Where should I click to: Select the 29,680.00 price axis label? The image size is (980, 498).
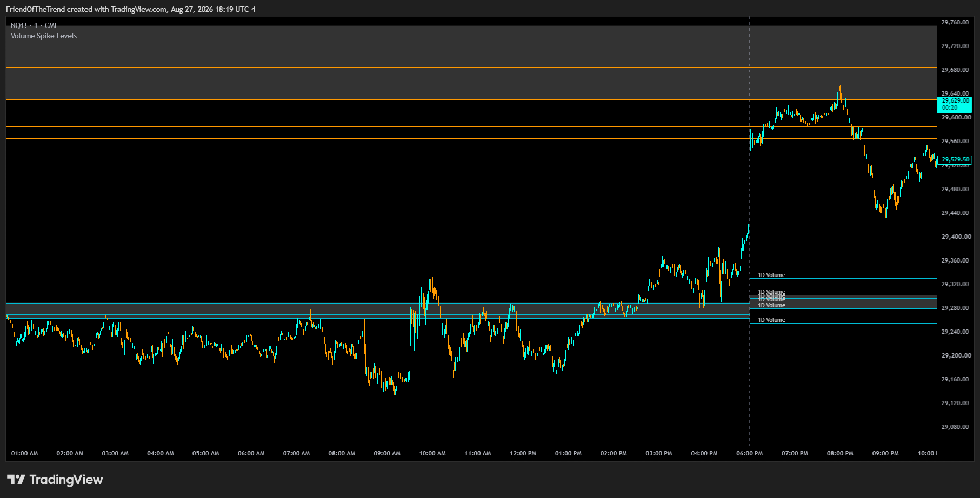pos(955,70)
